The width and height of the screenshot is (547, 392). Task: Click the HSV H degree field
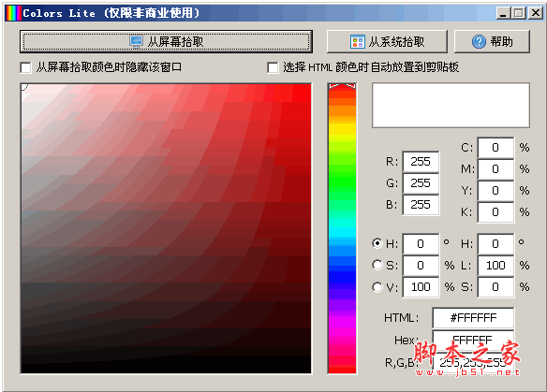click(421, 244)
